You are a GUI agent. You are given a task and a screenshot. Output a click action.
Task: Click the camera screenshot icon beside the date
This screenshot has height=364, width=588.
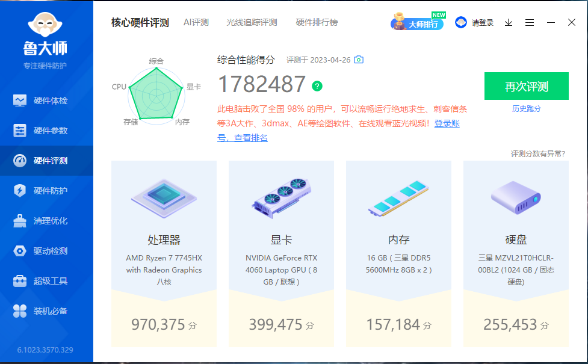(x=359, y=60)
